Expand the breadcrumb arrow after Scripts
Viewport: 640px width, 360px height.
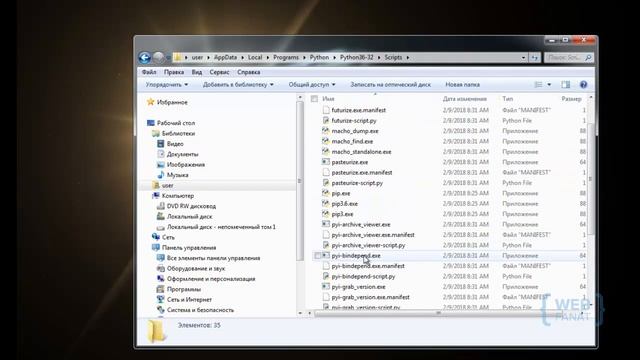[407, 58]
